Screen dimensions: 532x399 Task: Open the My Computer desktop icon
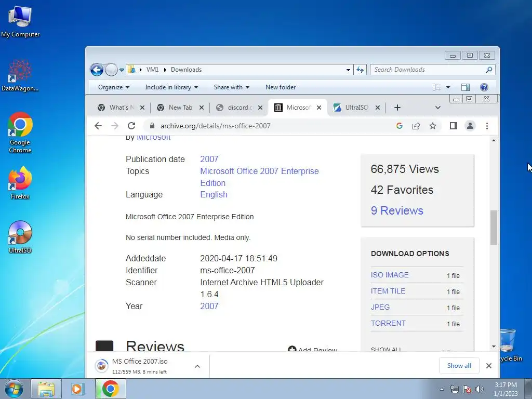click(20, 21)
